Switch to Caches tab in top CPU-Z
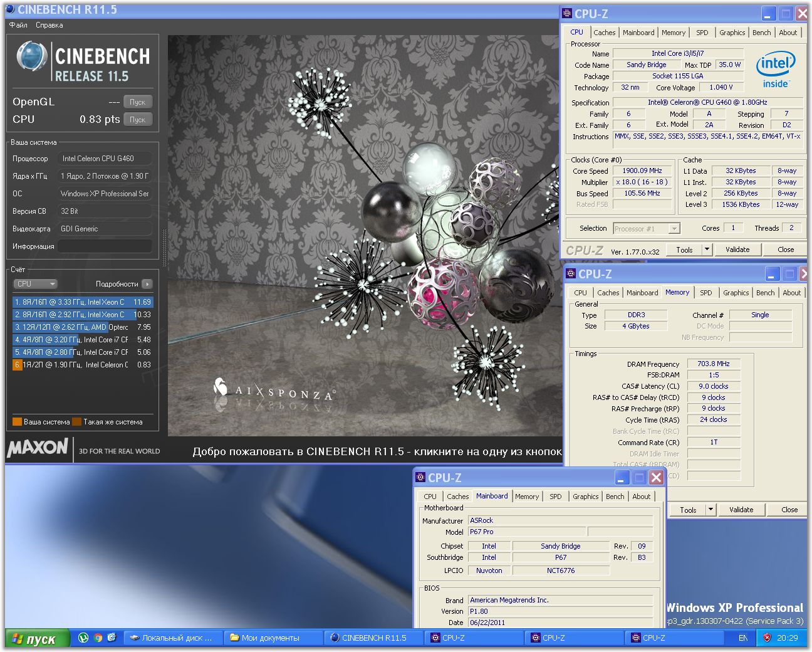 [x=604, y=33]
